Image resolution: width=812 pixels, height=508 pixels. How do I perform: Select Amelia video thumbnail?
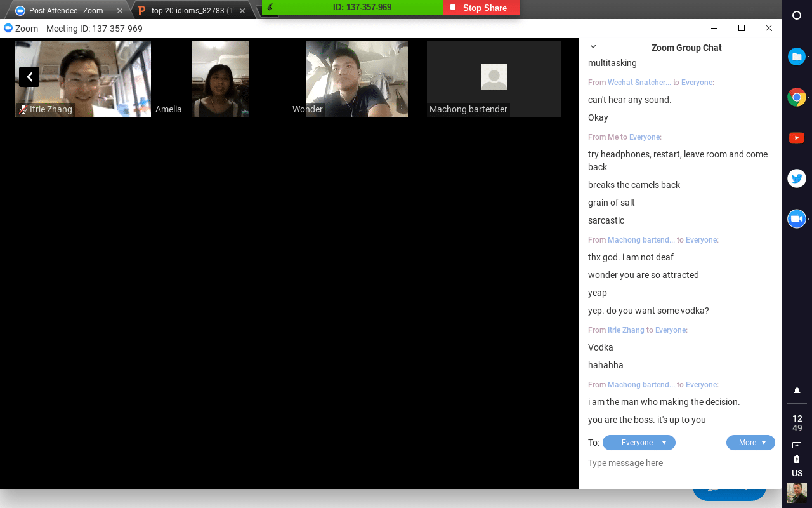[x=220, y=79]
